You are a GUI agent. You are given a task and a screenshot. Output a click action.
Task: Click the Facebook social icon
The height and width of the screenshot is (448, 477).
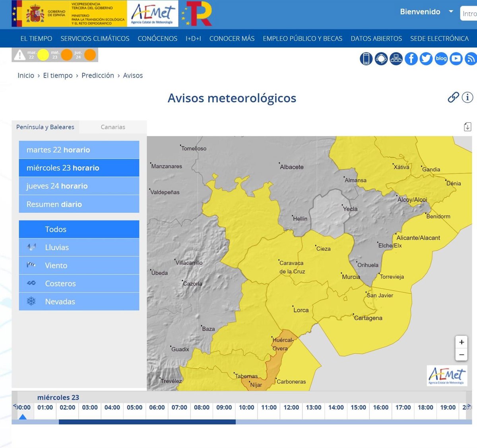coord(411,58)
